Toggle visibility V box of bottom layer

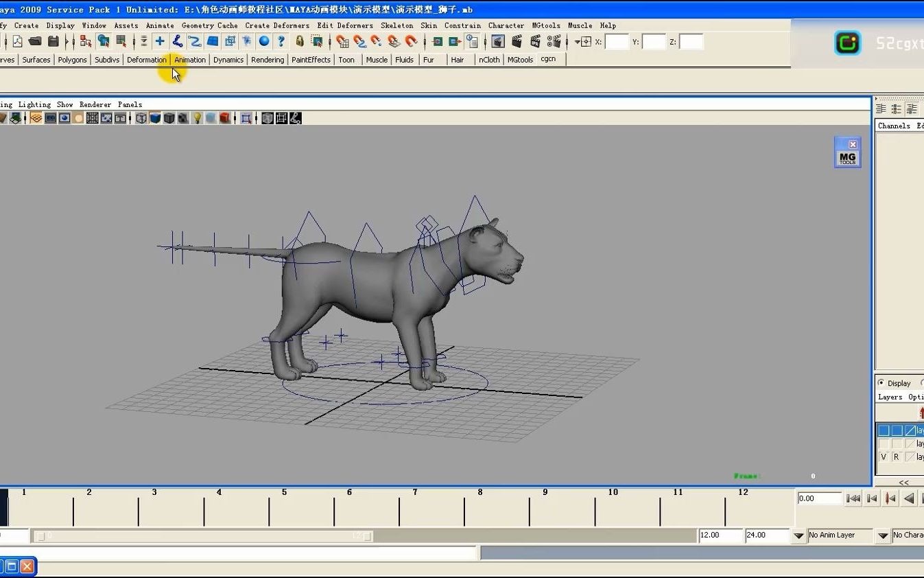click(884, 456)
